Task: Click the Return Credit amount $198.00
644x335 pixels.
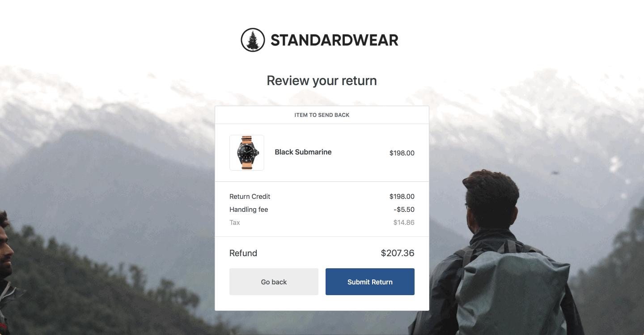Action: click(x=402, y=196)
